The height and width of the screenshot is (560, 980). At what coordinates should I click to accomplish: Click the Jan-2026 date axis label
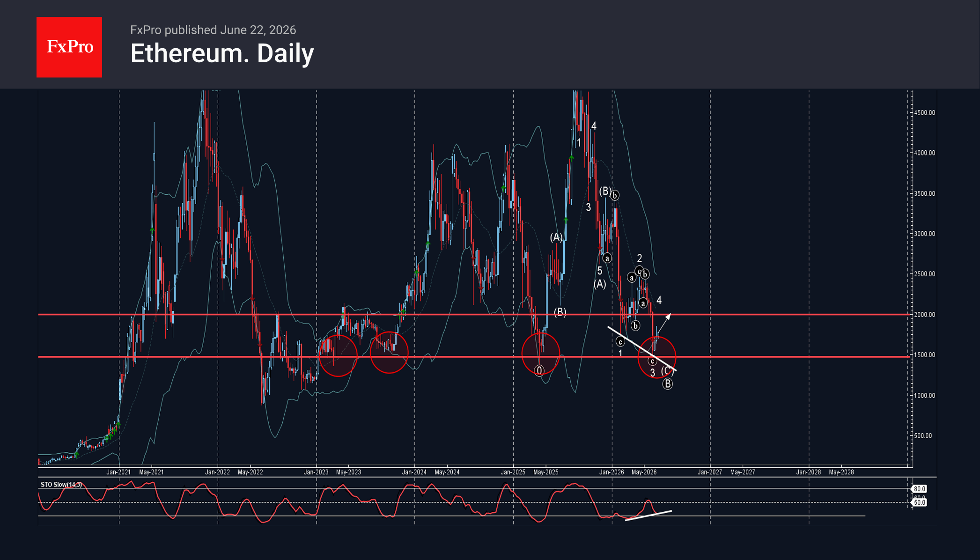pyautogui.click(x=612, y=472)
